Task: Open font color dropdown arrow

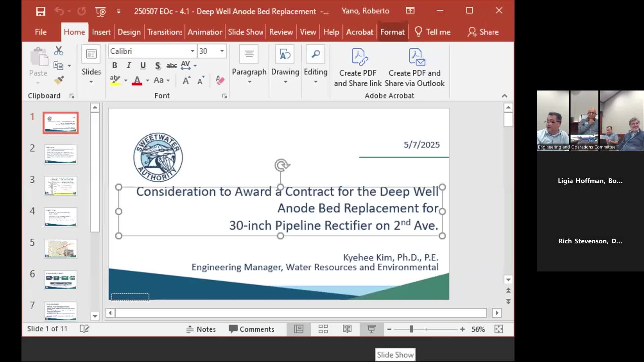Action: (148, 80)
